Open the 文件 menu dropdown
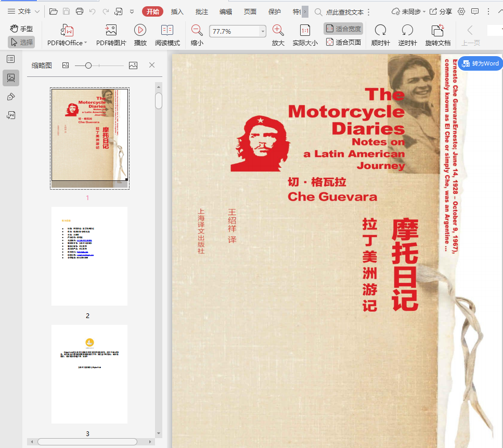 pos(24,11)
